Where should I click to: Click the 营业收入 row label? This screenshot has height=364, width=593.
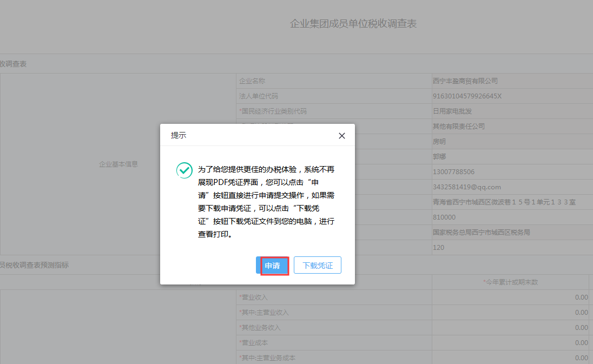pos(253,297)
